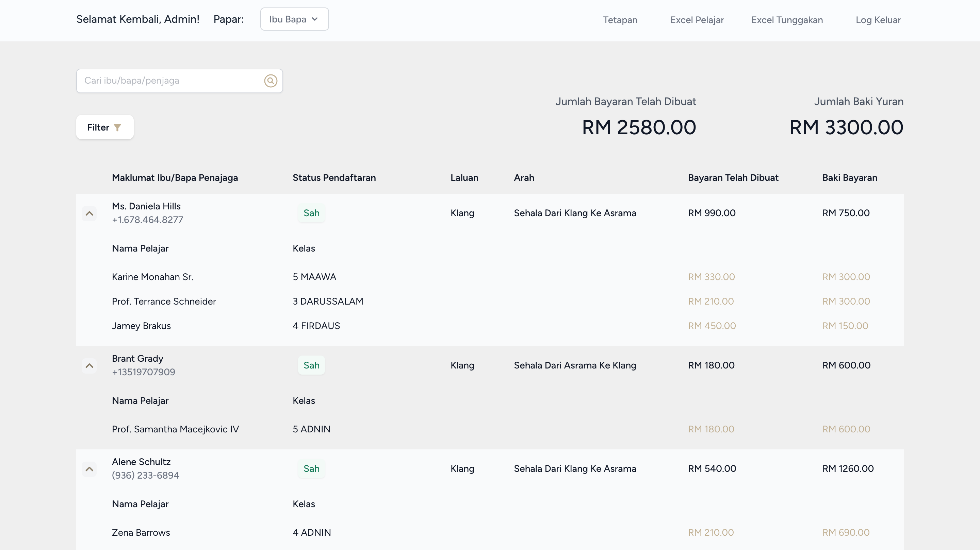980x550 pixels.
Task: Click the Sah status badge for Alene Schultz
Action: (311, 468)
